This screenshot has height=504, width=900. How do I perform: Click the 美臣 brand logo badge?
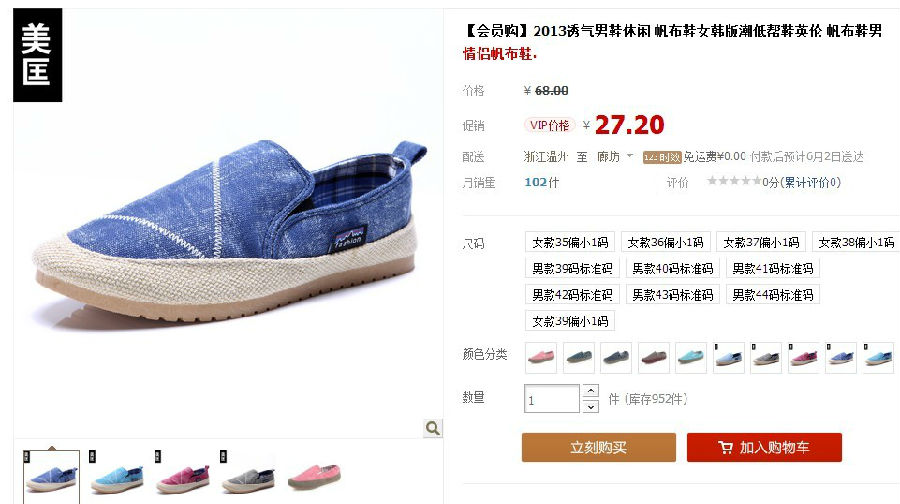tap(38, 55)
